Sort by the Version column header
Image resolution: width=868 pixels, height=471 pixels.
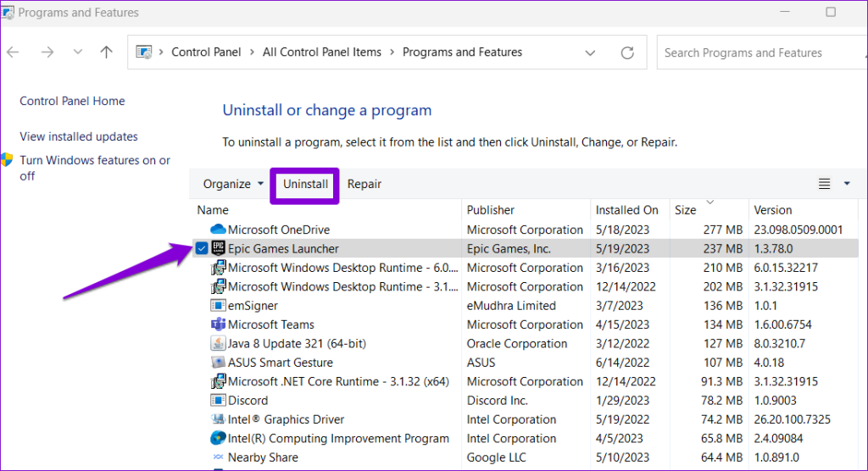773,210
